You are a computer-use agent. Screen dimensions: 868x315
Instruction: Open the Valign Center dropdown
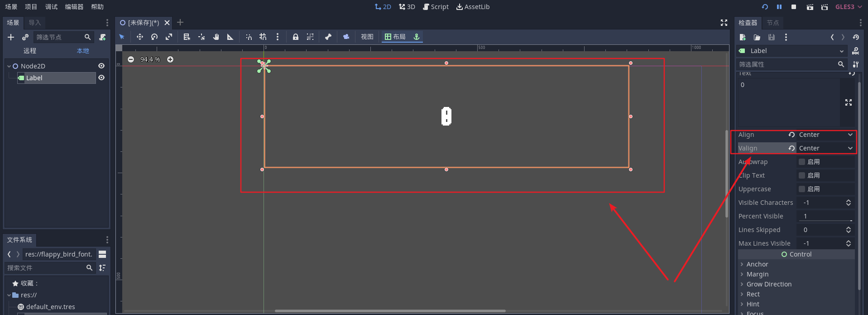point(825,148)
